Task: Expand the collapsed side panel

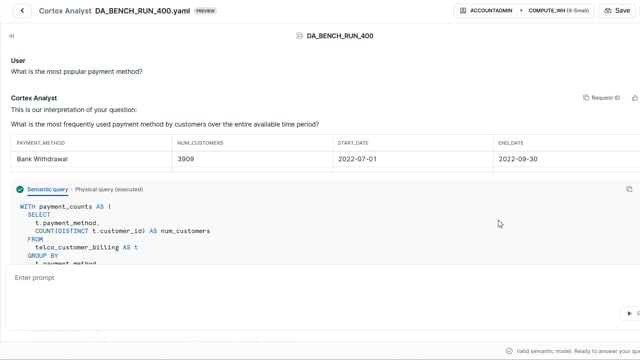Action: pos(11,36)
